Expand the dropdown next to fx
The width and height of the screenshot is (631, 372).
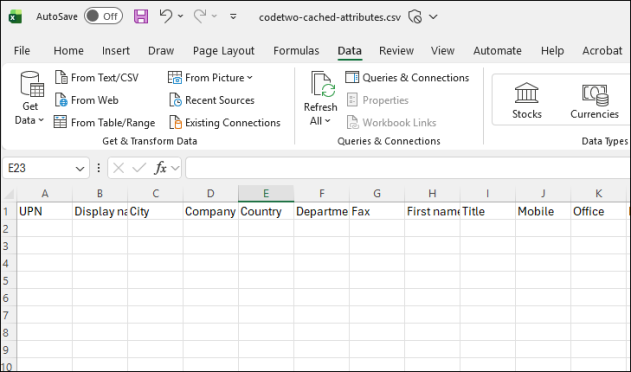[175, 168]
